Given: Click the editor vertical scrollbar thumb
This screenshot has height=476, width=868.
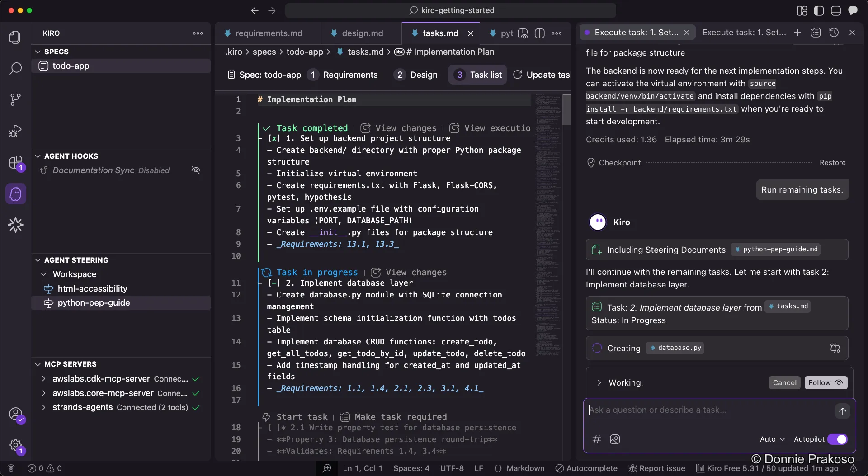Looking at the screenshot, I should point(566,109).
